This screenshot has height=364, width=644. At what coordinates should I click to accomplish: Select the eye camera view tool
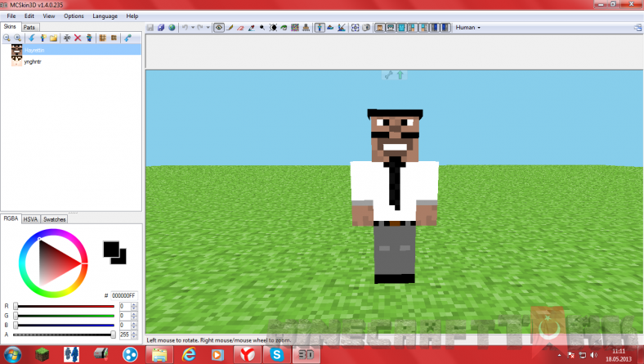coord(219,28)
